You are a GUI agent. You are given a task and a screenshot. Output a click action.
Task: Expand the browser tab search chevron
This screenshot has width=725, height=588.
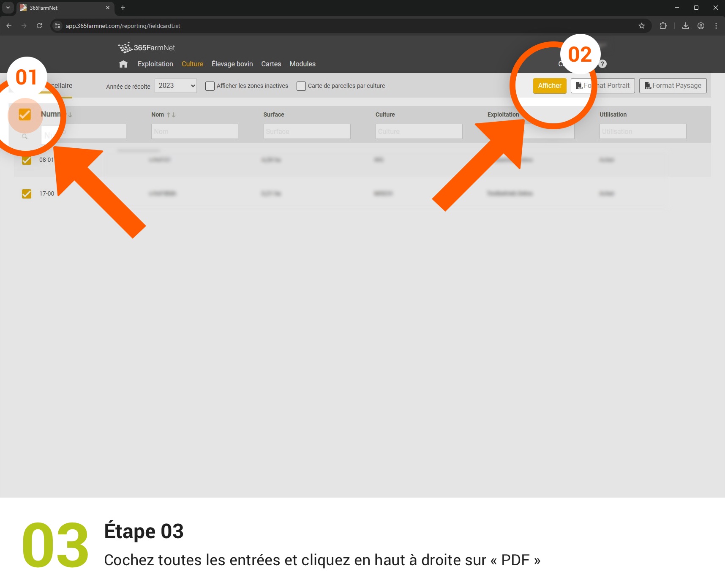pyautogui.click(x=8, y=8)
